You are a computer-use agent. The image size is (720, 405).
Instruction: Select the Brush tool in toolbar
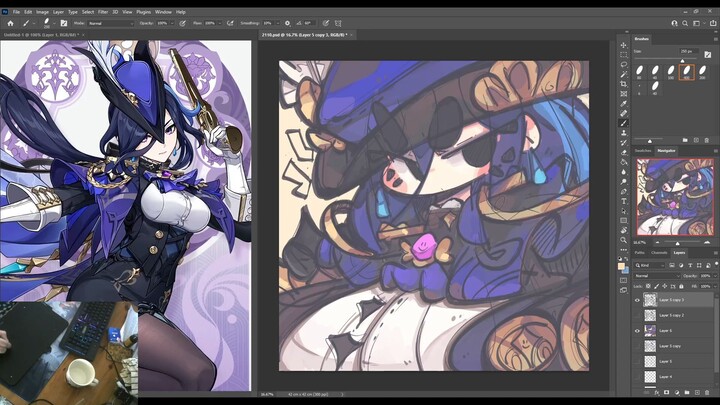[x=624, y=123]
